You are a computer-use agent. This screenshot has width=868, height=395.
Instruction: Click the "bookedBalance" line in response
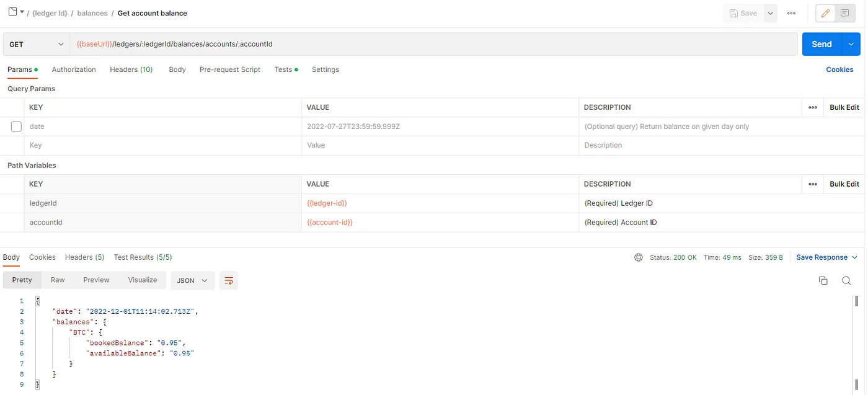(x=136, y=342)
